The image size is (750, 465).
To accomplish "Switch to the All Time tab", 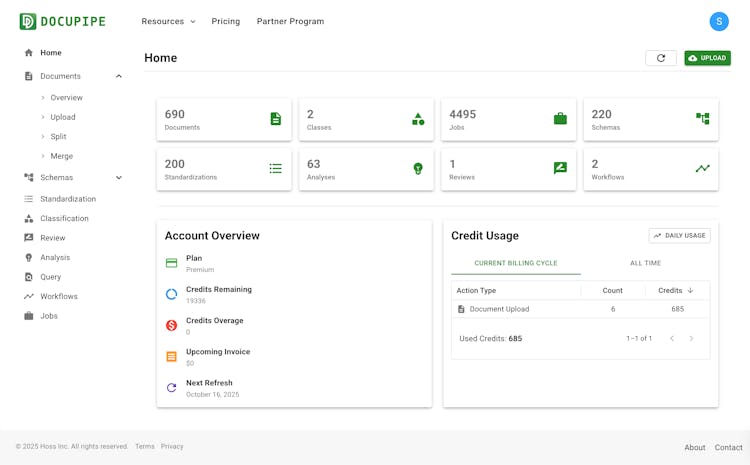I will 645,263.
